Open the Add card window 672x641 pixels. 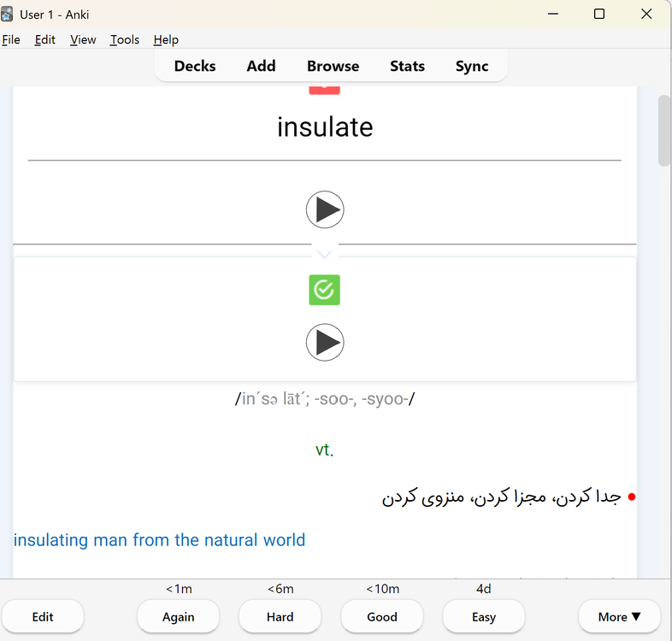261,66
